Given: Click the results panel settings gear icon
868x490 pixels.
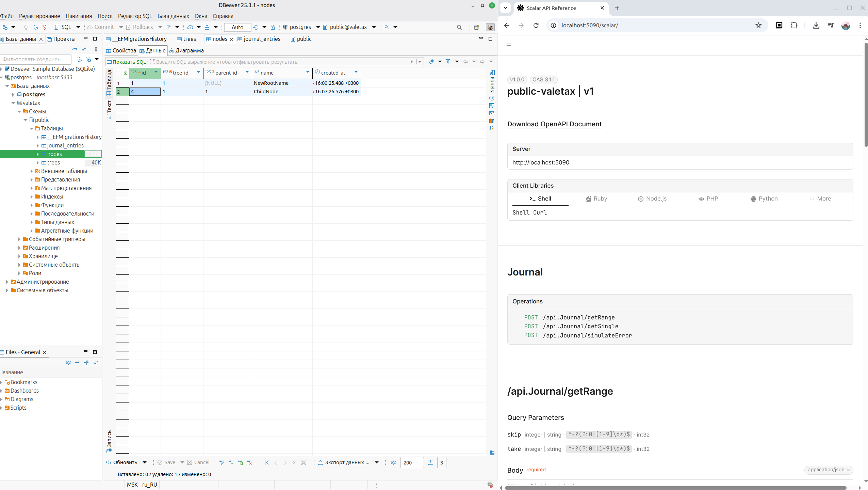Looking at the screenshot, I should (x=393, y=462).
